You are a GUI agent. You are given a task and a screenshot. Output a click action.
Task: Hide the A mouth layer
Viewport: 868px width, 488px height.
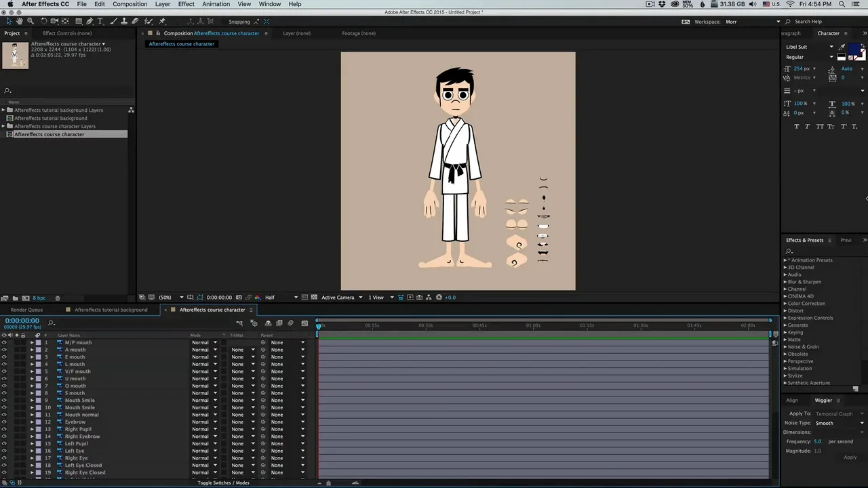(x=4, y=350)
